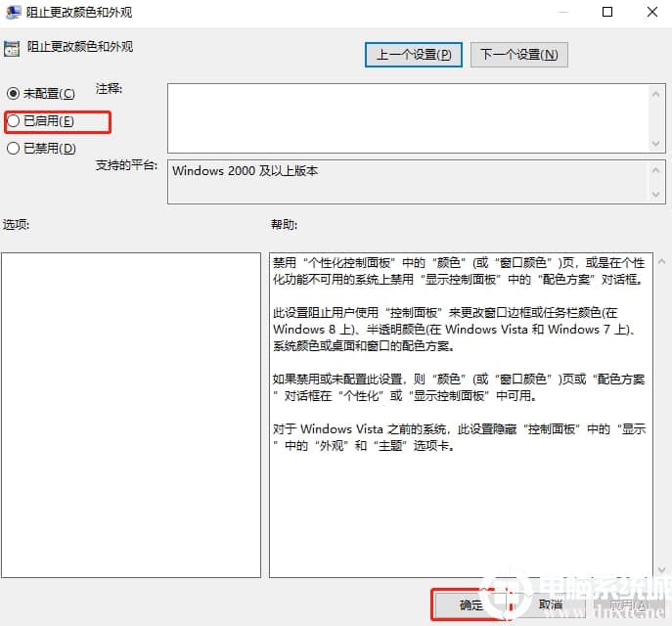Click the 帮助 label

tap(284, 225)
